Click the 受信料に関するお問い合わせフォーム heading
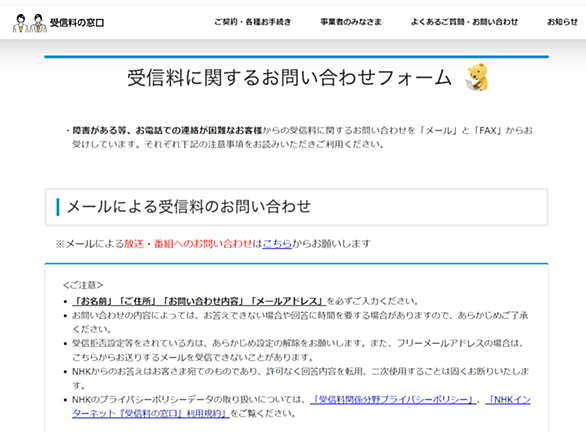The height and width of the screenshot is (432, 586). pos(290,78)
